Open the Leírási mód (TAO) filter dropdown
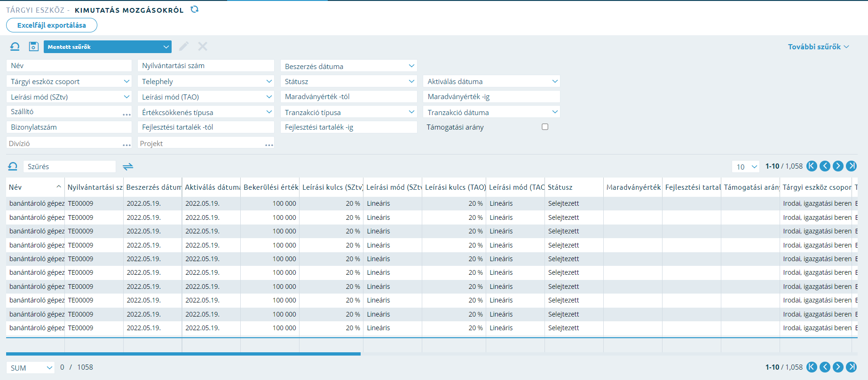 pyautogui.click(x=206, y=97)
